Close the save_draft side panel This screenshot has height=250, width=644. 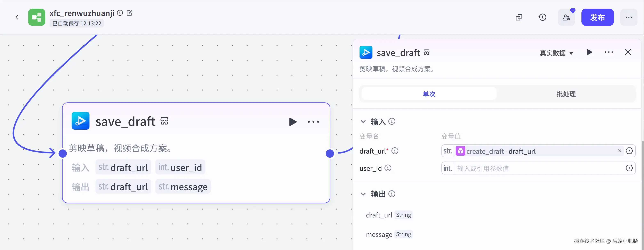628,52
